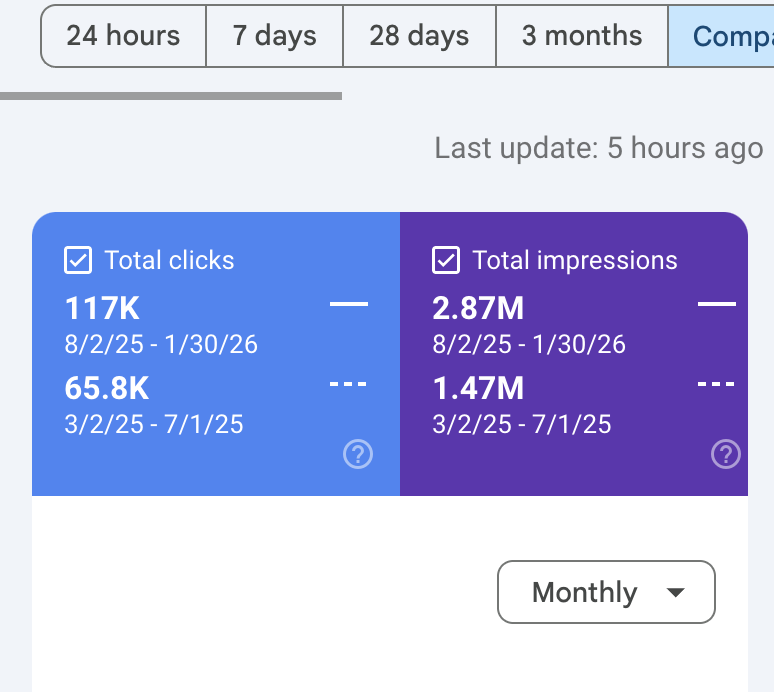Click the 1.47M previous period impressions
Screen dimensions: 774x692
point(478,387)
